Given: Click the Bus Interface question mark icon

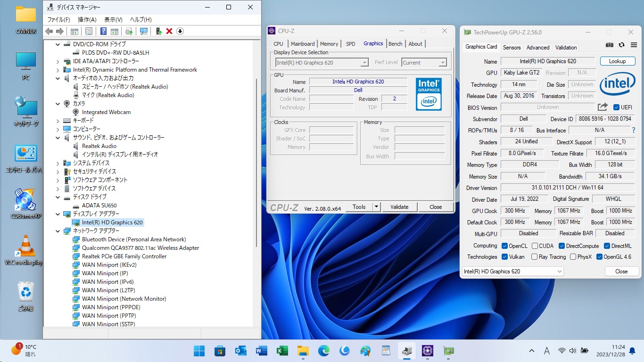Looking at the screenshot, I should coord(633,130).
